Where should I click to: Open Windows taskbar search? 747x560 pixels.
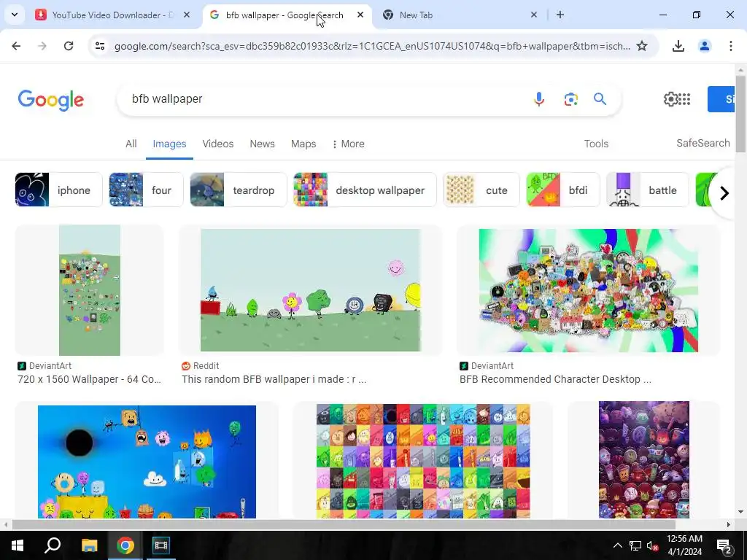pos(53,545)
